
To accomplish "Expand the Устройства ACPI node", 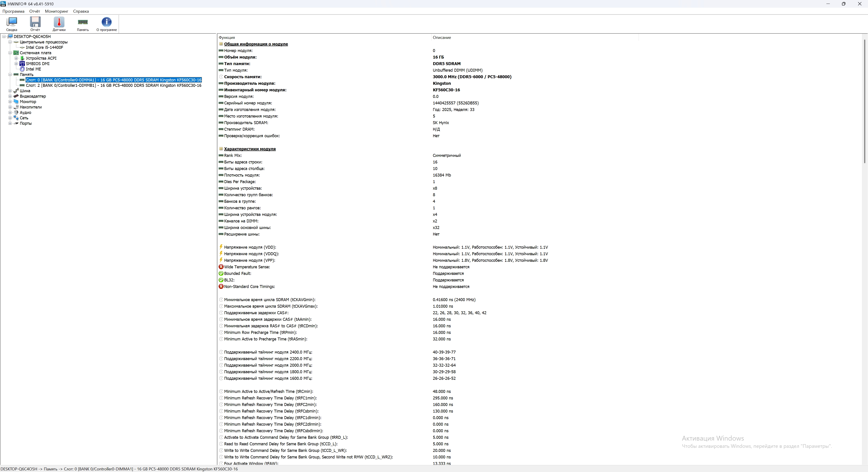I will (16, 58).
